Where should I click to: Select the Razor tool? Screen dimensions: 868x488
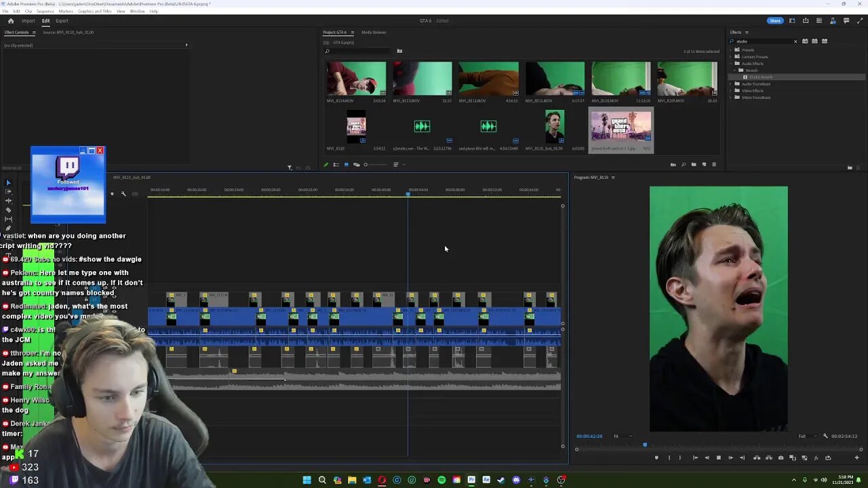tap(8, 210)
